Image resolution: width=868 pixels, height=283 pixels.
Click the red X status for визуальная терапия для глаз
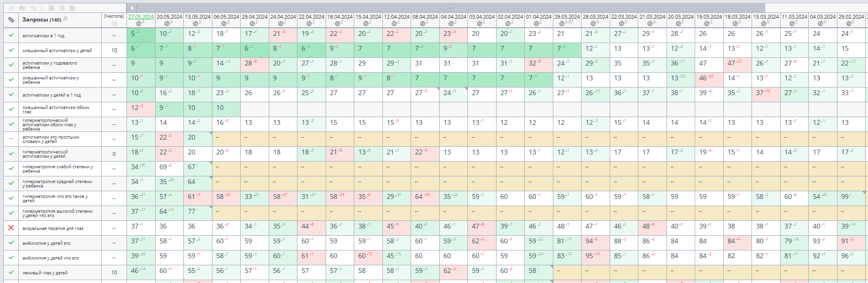pyautogui.click(x=11, y=228)
